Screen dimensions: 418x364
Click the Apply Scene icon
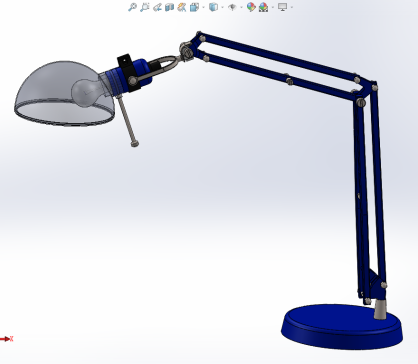pyautogui.click(x=263, y=7)
